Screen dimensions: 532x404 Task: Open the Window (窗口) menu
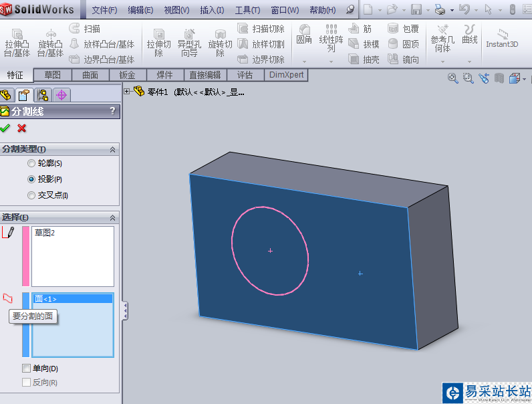pos(285,10)
